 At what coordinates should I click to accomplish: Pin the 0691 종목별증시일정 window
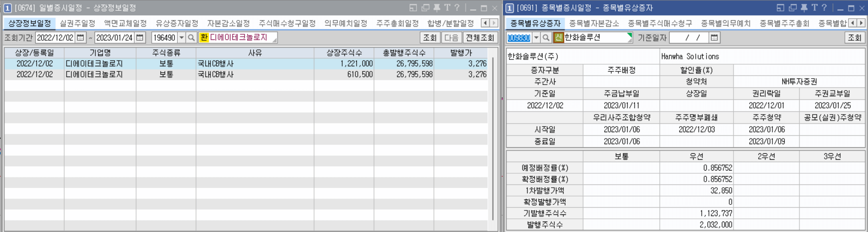pyautogui.click(x=804, y=8)
